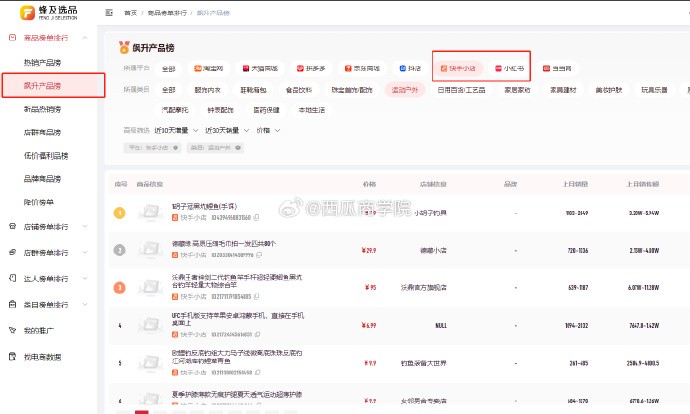Choose the 钟表配饰 category
Screen dimensions: 690x414
(220, 110)
